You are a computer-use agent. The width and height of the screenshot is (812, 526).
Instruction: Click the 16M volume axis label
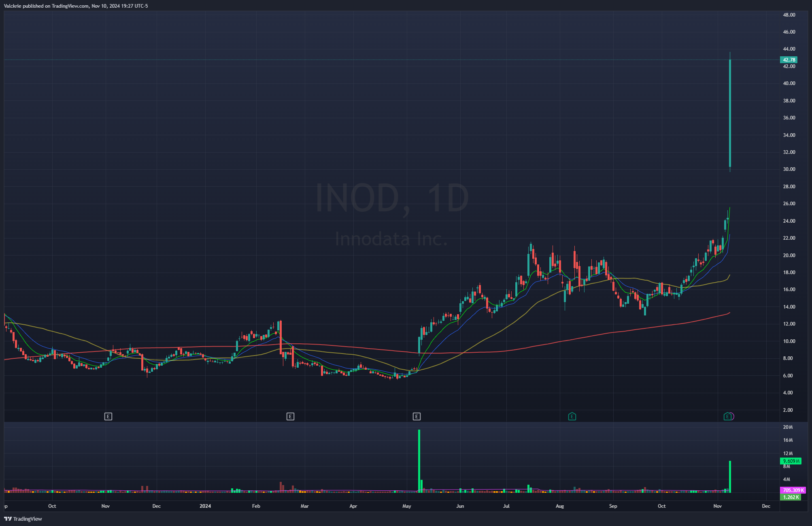coord(788,440)
